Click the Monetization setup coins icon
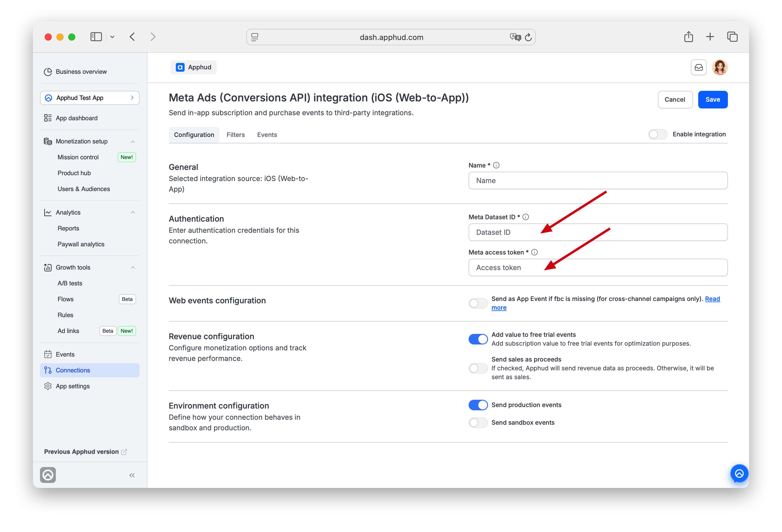The width and height of the screenshot is (782, 532). click(x=48, y=141)
